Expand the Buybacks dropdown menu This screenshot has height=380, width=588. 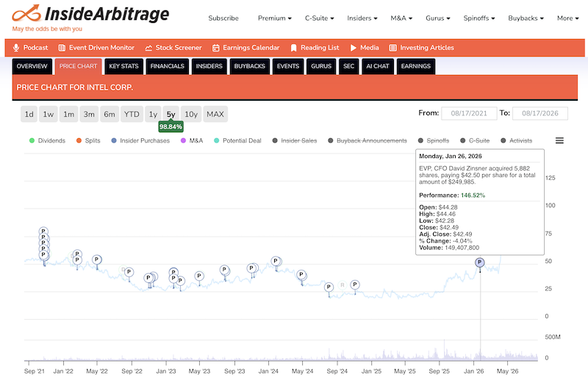(526, 18)
